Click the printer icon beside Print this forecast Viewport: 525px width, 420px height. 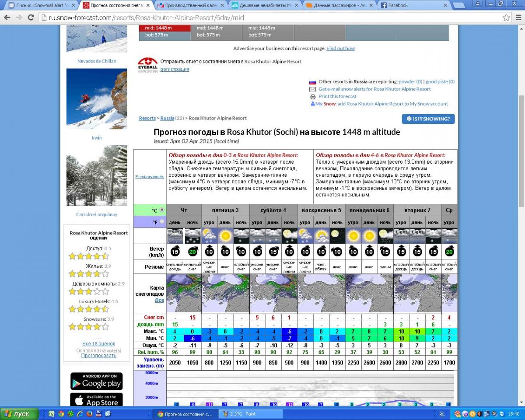313,96
